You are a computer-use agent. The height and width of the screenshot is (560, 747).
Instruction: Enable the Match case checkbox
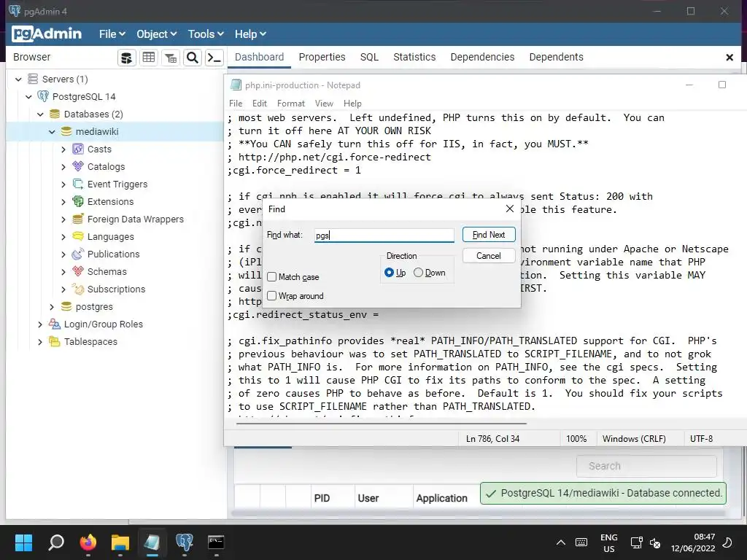[x=271, y=276]
